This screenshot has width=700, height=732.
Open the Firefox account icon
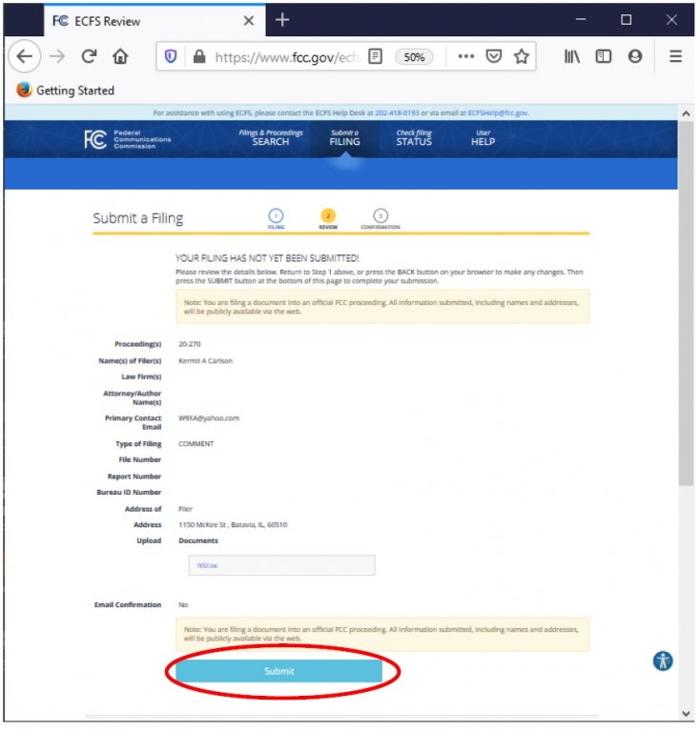(634, 57)
